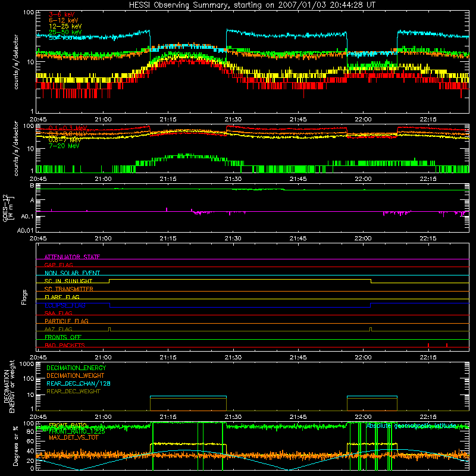Select the BAD_PACKETS flag label
476x476 pixels.
point(65,345)
